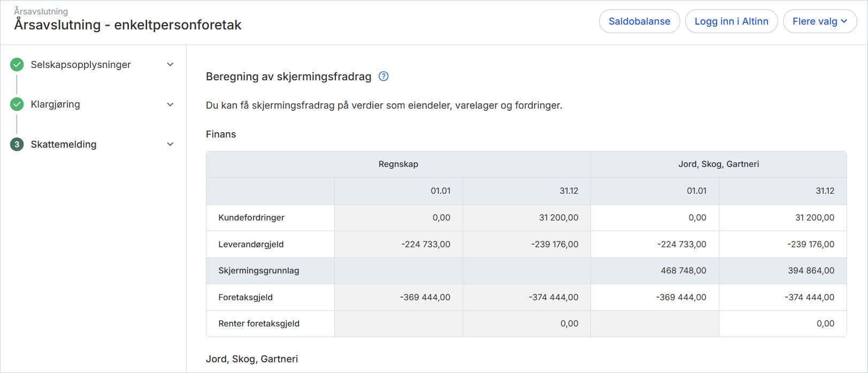
Task: Expand the Skattemelding section chevron
Action: coord(170,144)
